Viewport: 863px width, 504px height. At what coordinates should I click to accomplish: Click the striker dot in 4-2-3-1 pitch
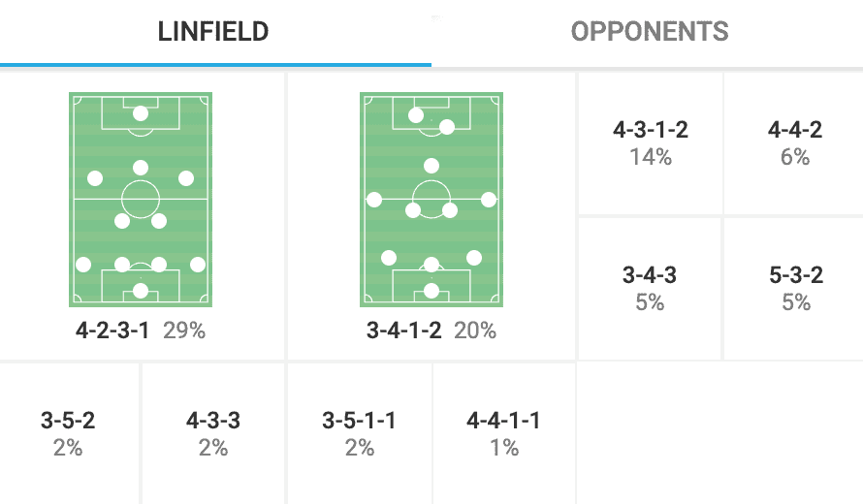[141, 112]
